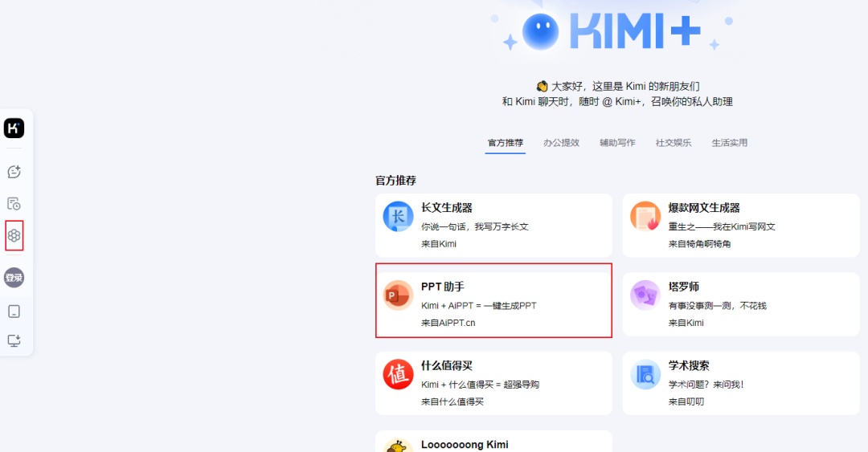868x452 pixels.
Task: Click the 登录 login avatar
Action: click(14, 278)
